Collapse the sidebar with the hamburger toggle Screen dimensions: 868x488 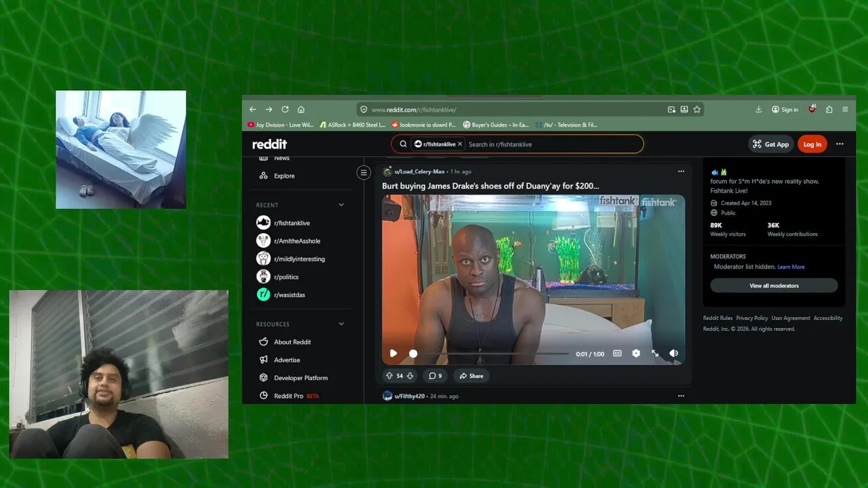point(363,172)
